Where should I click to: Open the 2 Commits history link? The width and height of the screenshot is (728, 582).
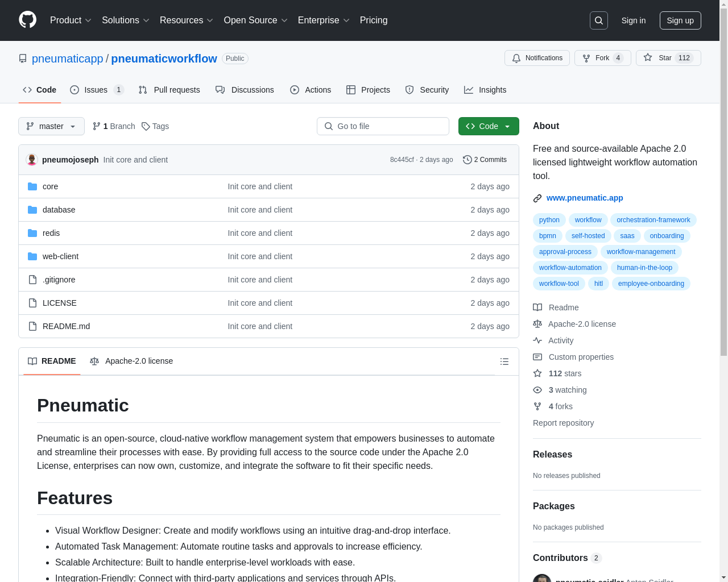click(x=485, y=160)
